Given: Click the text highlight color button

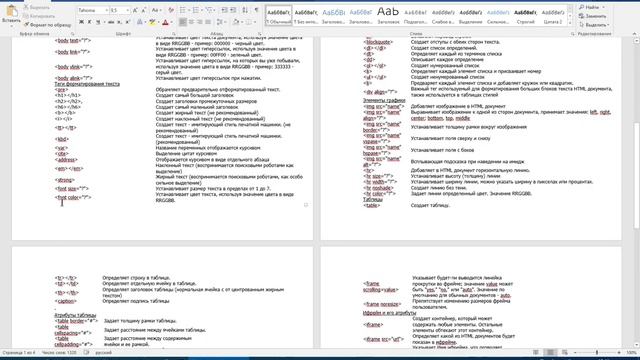Looking at the screenshot, I should [x=152, y=22].
